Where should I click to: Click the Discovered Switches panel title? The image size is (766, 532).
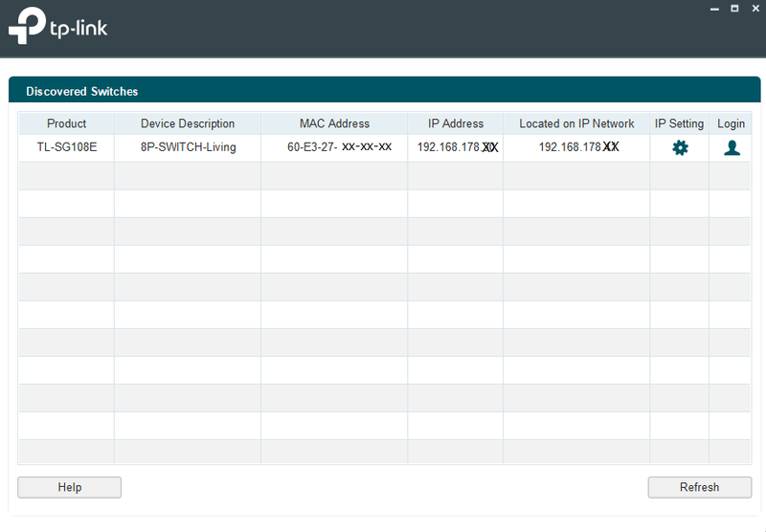(82, 92)
